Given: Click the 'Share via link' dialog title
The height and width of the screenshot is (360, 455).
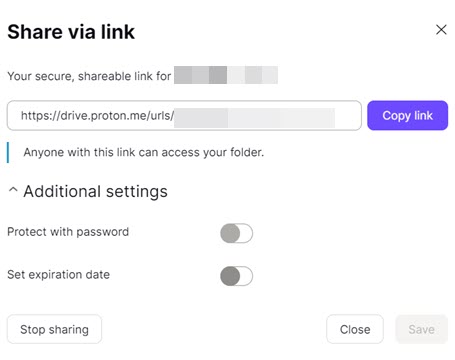Looking at the screenshot, I should 71,32.
